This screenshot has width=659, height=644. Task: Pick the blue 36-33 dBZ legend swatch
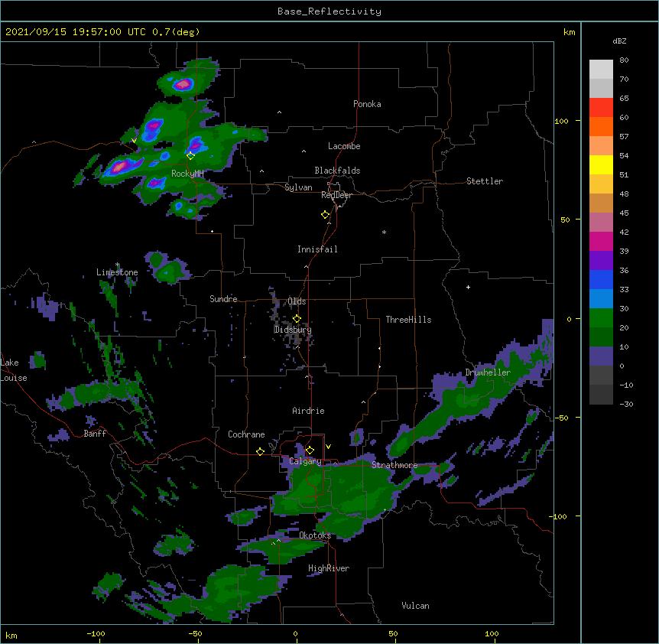click(x=601, y=279)
